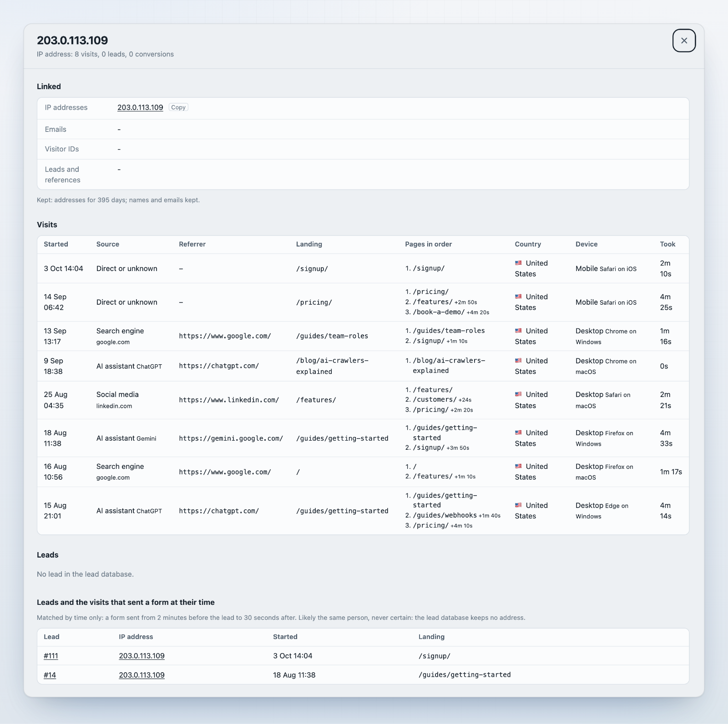
Task: Click the Pages in order column header
Action: click(x=428, y=244)
